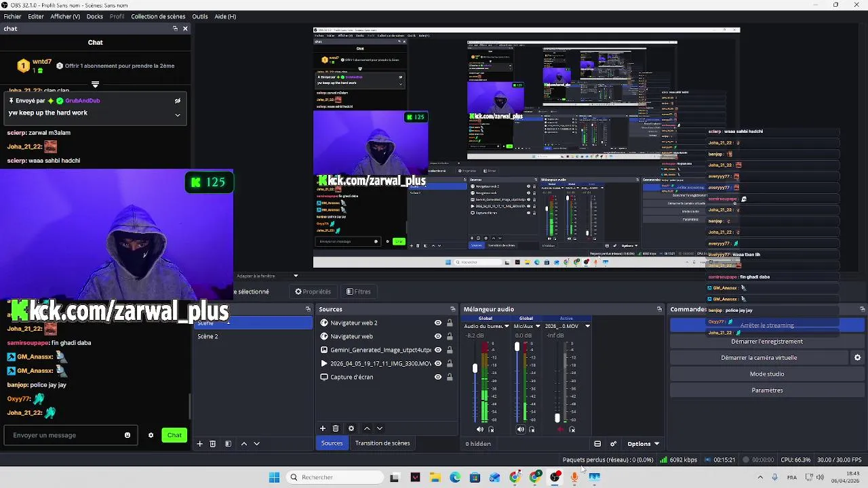
Task: Open the Outils menu
Action: pos(200,16)
